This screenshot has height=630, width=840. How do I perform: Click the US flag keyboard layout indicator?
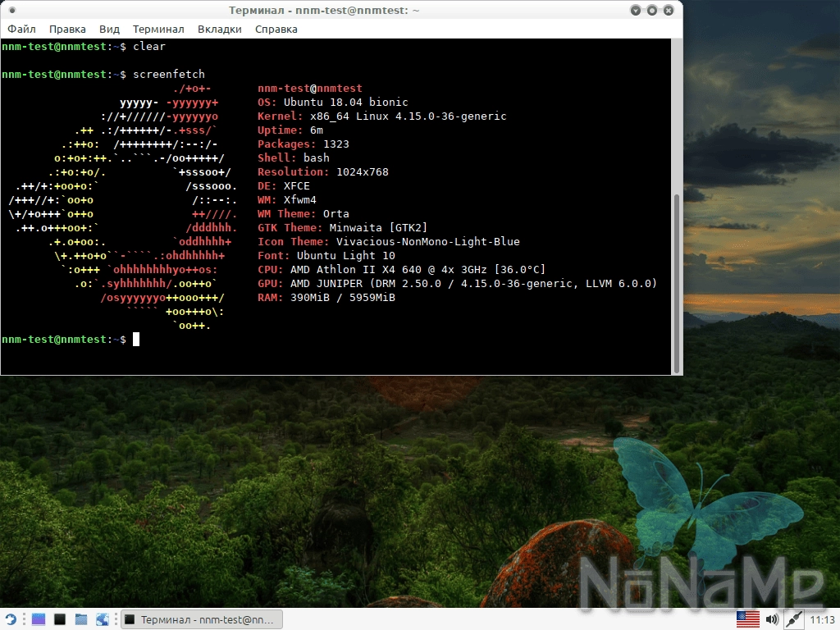[748, 619]
